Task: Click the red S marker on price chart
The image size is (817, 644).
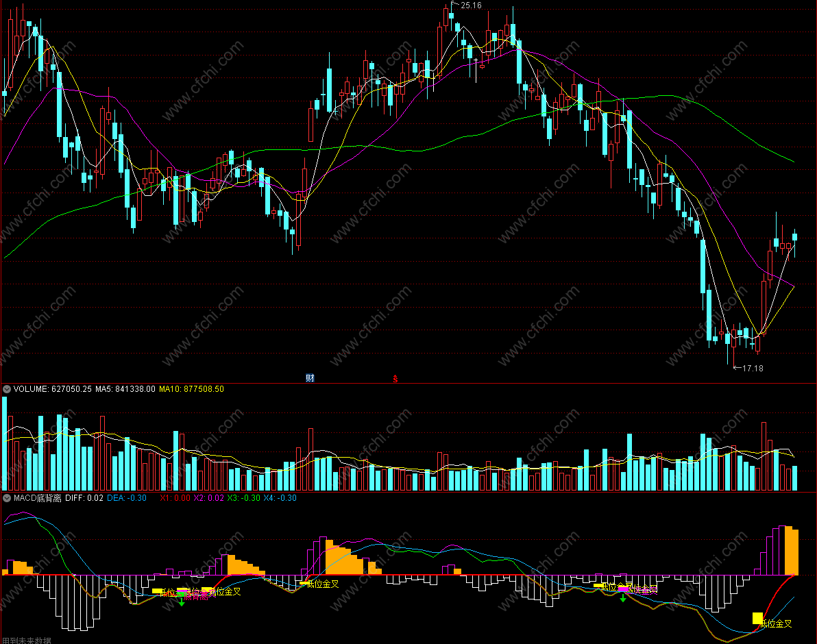Action: point(395,378)
